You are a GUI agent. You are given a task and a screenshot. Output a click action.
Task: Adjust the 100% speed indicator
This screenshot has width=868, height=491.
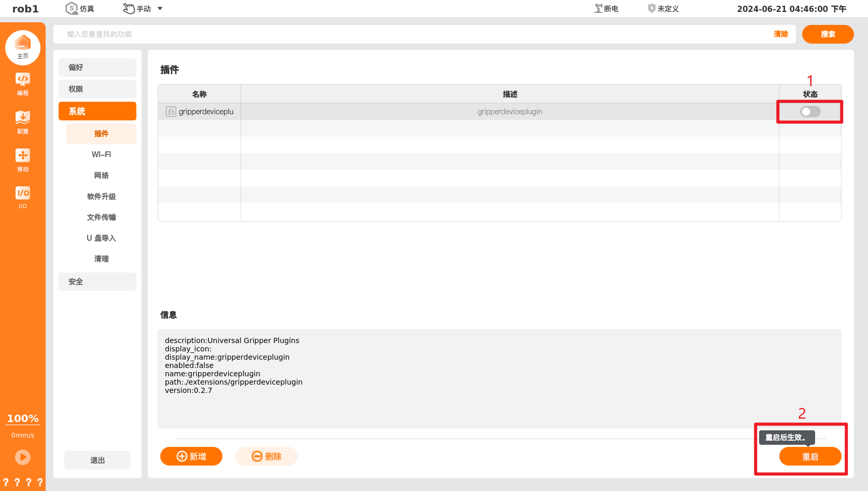pos(23,418)
